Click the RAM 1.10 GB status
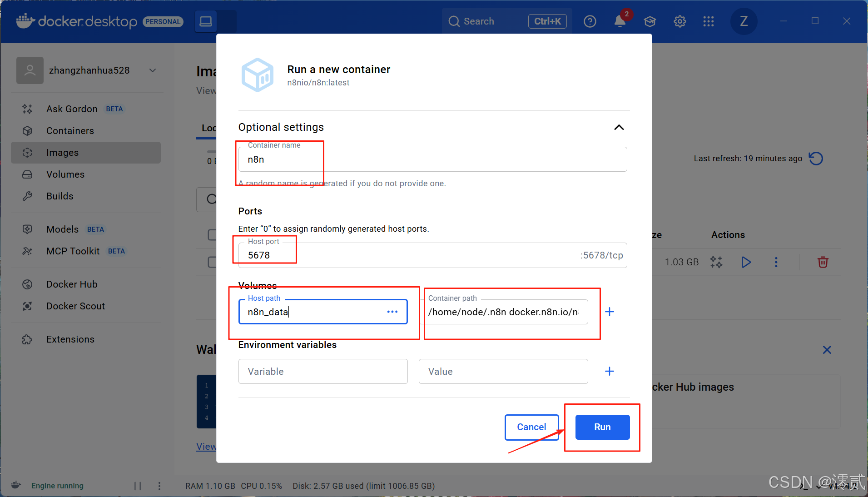The height and width of the screenshot is (497, 868). pos(210,486)
